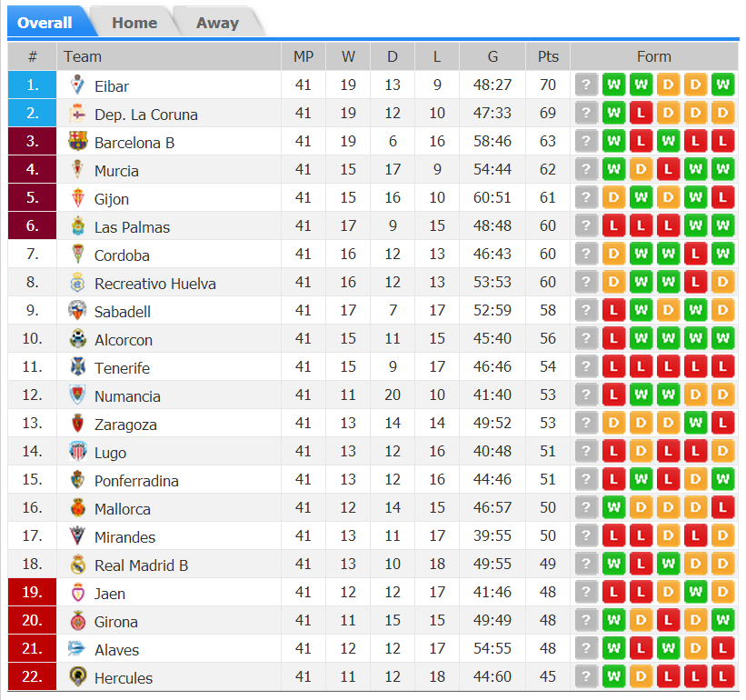Click Eibar's gray question mark form icon
The width and height of the screenshot is (746, 700).
pyautogui.click(x=586, y=85)
